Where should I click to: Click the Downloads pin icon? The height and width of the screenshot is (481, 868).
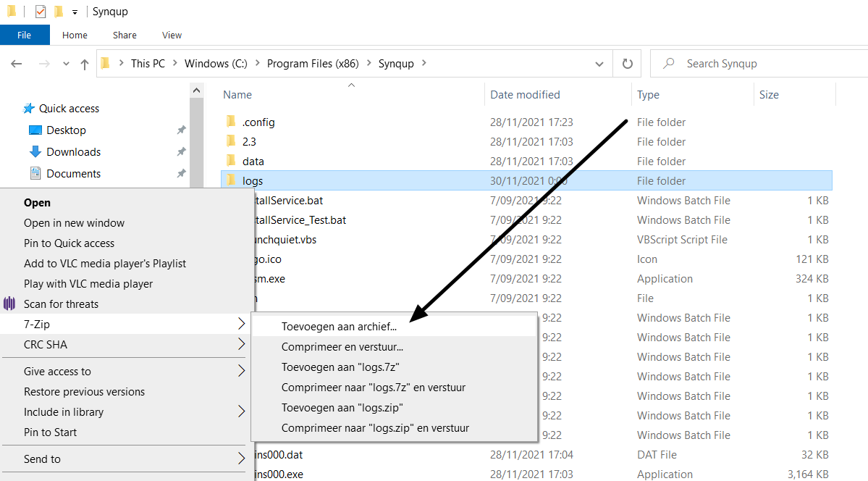pos(181,152)
